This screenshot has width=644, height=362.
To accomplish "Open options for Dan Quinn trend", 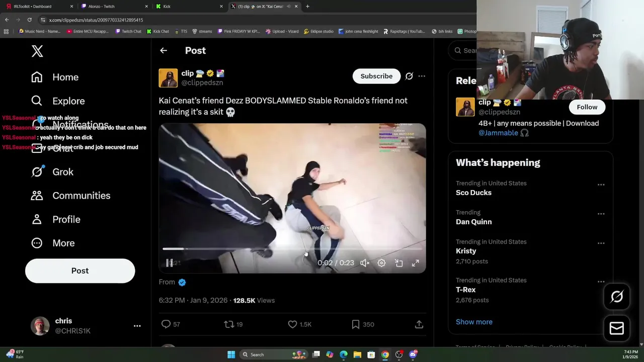I will point(601,214).
